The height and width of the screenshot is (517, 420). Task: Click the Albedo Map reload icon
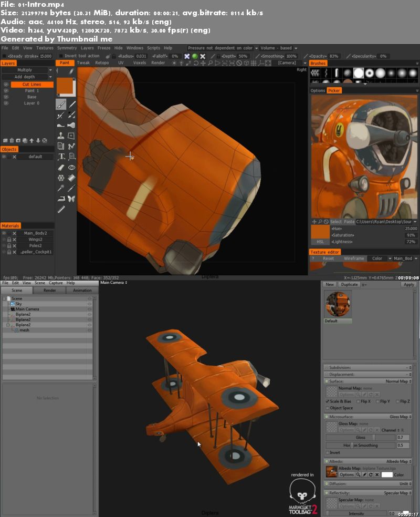(x=371, y=474)
